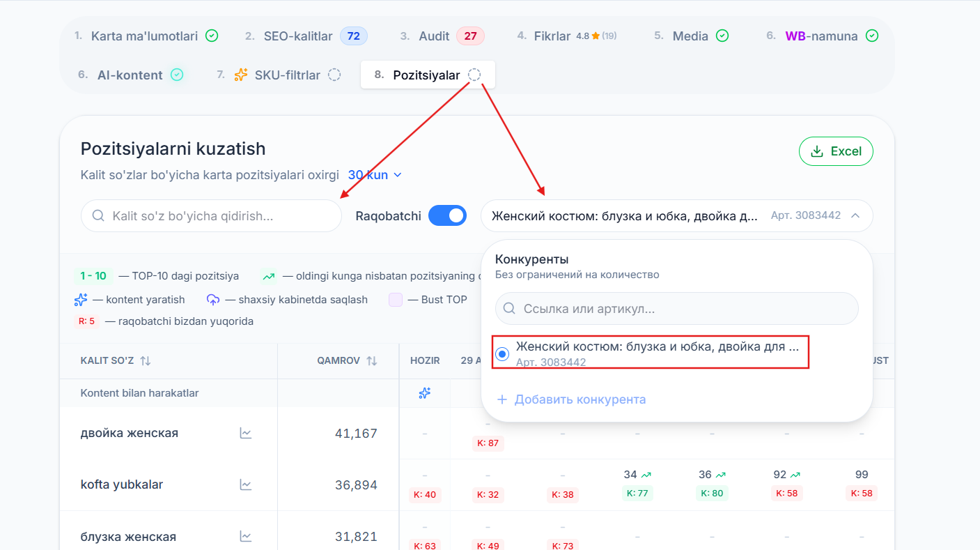The width and height of the screenshot is (980, 550).
Task: Open chart icon for блузка женская keyword
Action: 246,536
